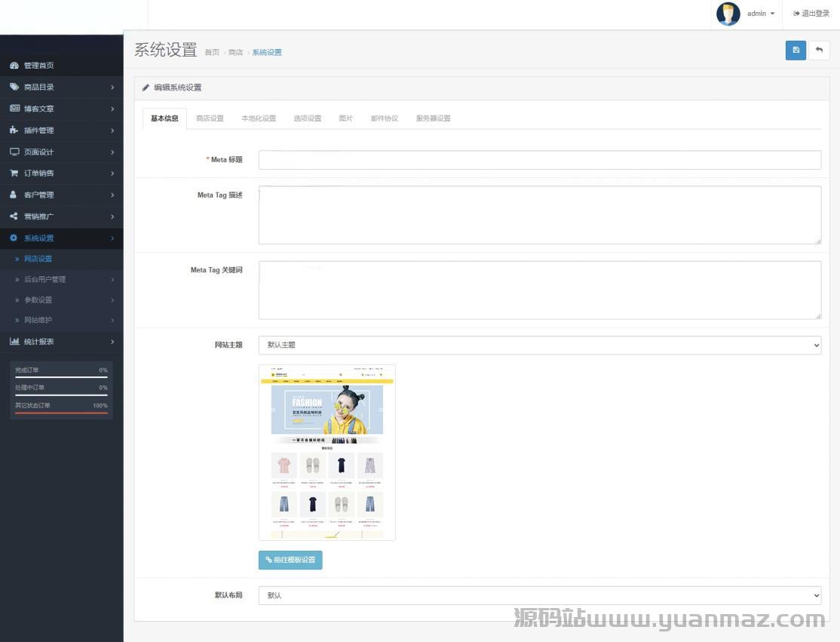840x642 pixels.
Task: Click the blue save floppy-disk icon
Action: click(x=796, y=51)
